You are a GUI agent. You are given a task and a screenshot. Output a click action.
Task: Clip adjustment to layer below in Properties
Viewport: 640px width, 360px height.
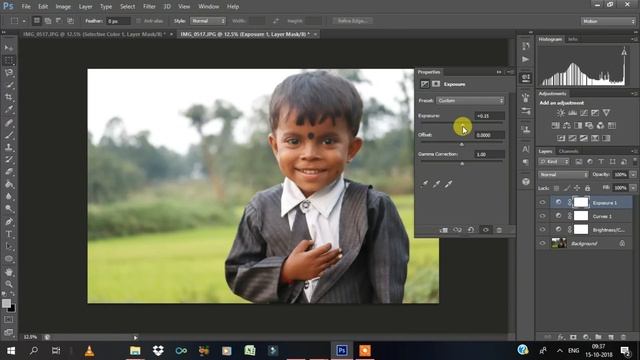[x=444, y=230]
